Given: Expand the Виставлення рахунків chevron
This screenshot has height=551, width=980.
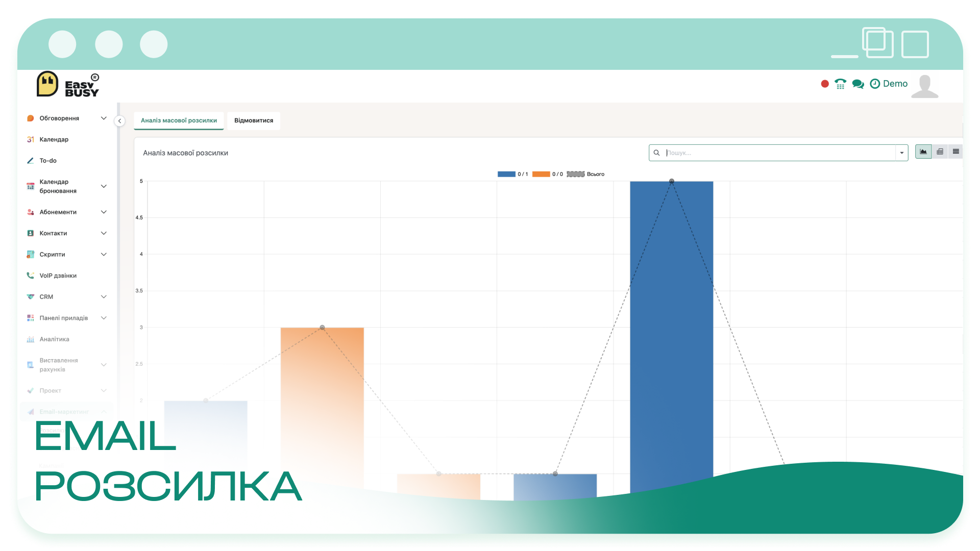Looking at the screenshot, I should pyautogui.click(x=104, y=365).
